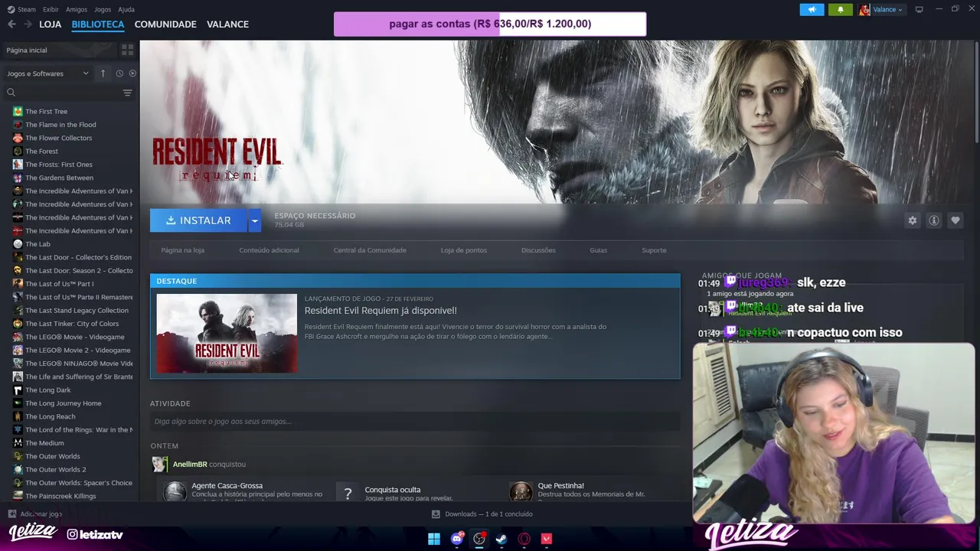Select the BIBLIOTECA tab
The width and height of the screenshot is (980, 551).
[98, 24]
